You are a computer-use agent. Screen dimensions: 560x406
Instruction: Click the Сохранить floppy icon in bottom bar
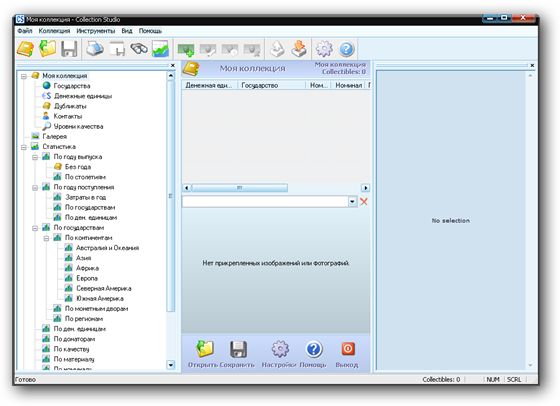click(238, 349)
